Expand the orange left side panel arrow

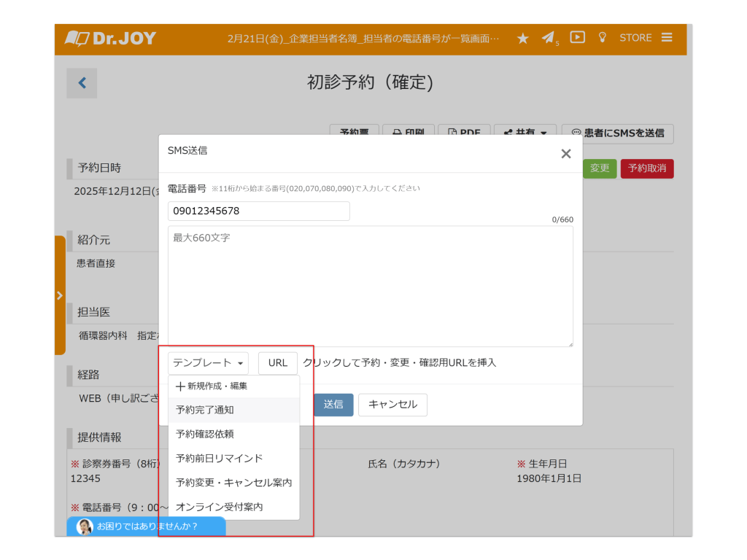point(60,295)
